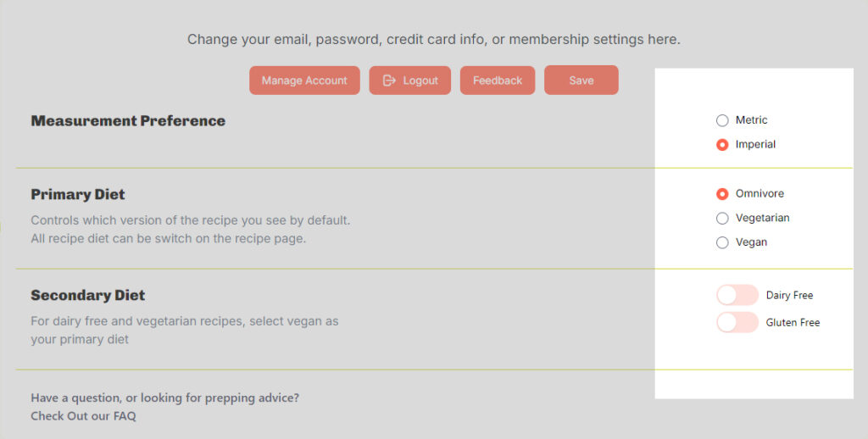
Task: Choose the Vegan primary diet
Action: [x=722, y=242]
